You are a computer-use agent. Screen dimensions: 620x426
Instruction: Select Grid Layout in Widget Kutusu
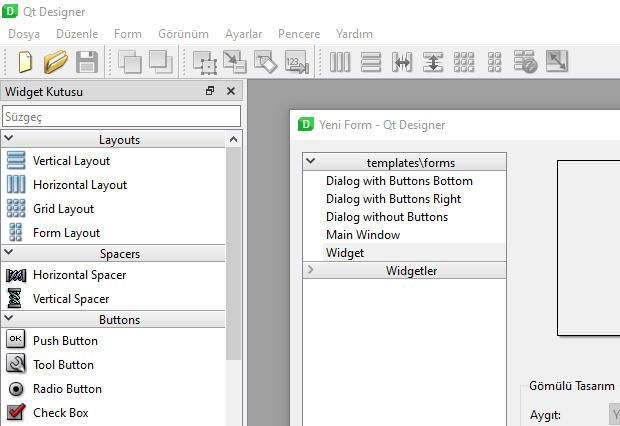coord(113,208)
